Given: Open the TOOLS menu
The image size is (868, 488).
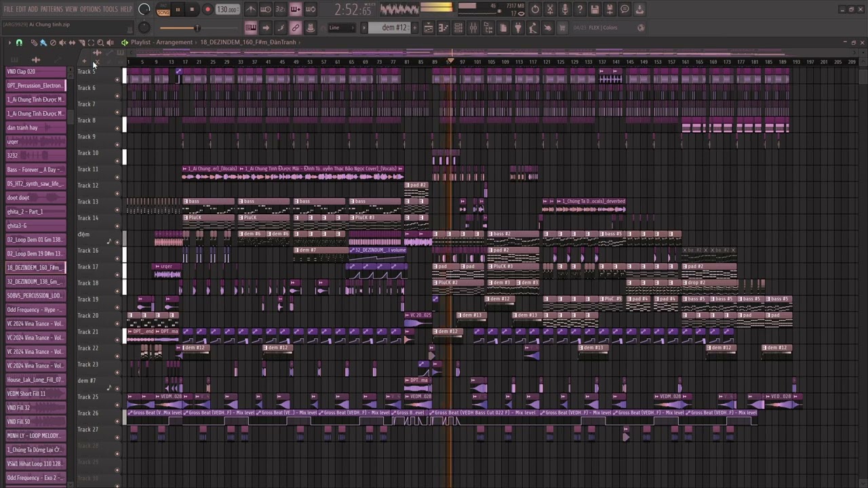Looking at the screenshot, I should pos(111,9).
